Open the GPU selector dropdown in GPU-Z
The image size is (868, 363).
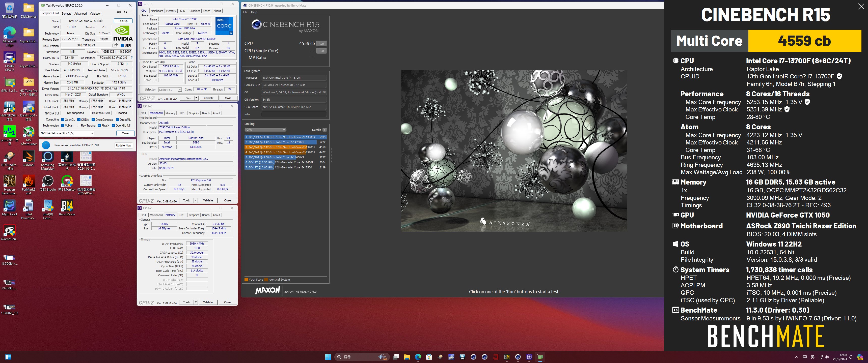click(67, 133)
